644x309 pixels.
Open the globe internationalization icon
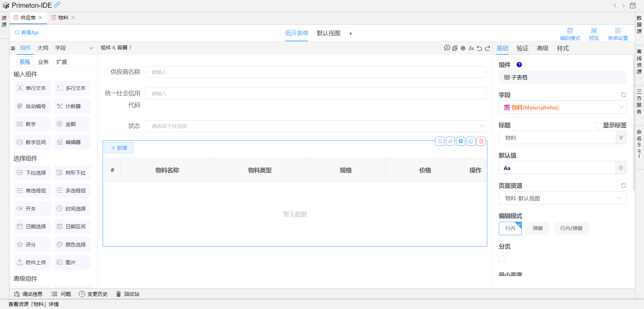[463, 48]
